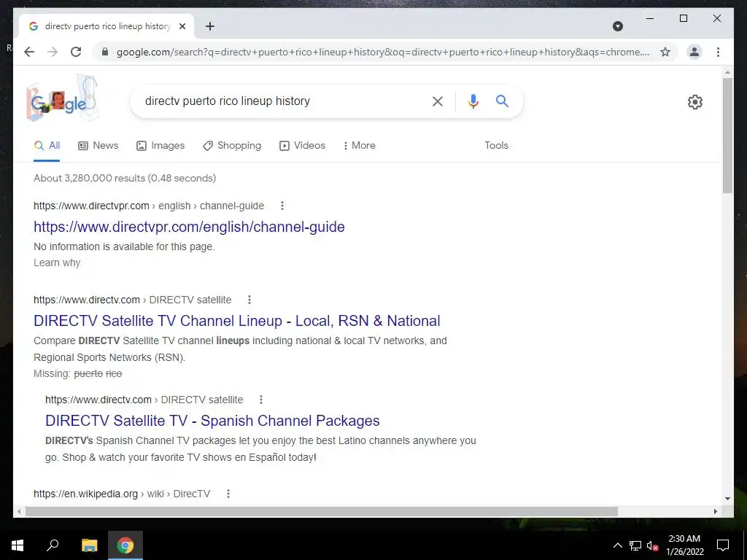Click the scroll left arrow on horizontal scrollbar
The width and height of the screenshot is (747, 560).
coord(19,511)
